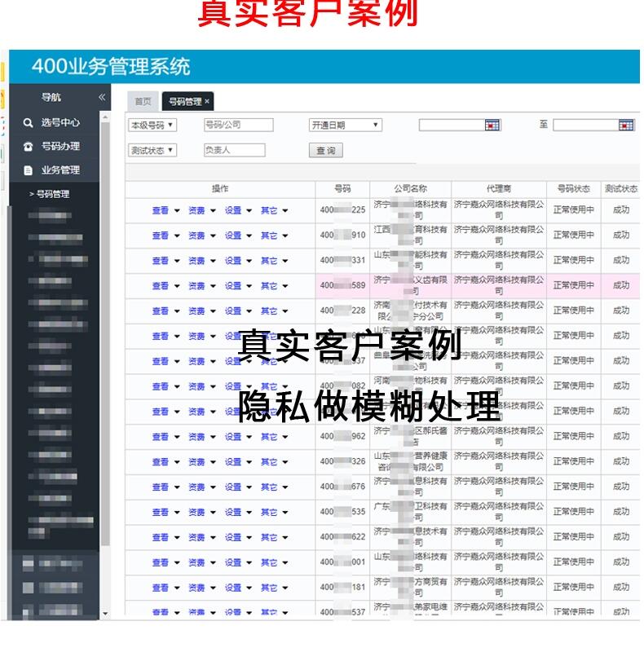Viewport: 644px width, 661px height.
Task: Collapse the 导航 sidebar with double-chevron icon
Action: pos(102,98)
